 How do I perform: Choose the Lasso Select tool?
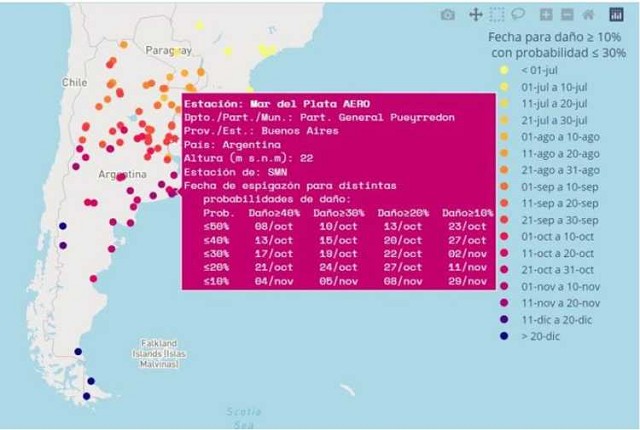pyautogui.click(x=518, y=15)
